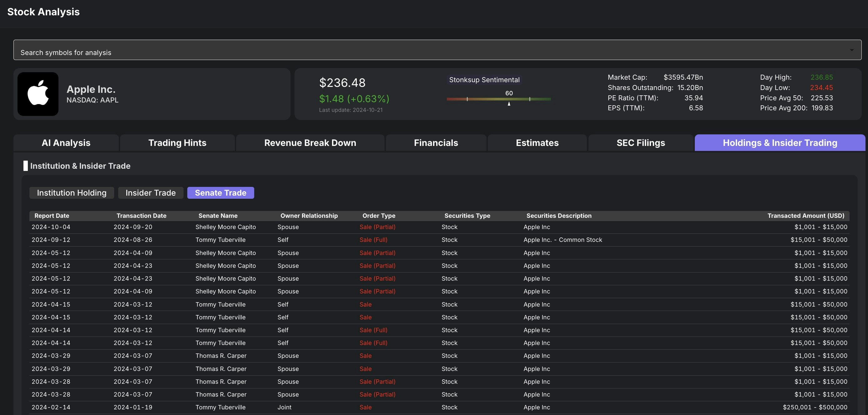
Task: Click the Transaction Date column header
Action: [141, 216]
